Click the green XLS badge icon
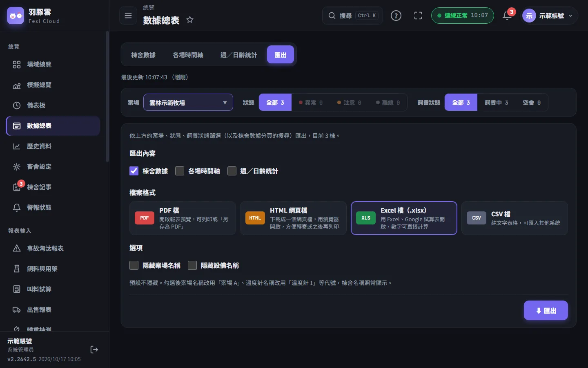Viewport: 588px width, 368px height. (366, 218)
